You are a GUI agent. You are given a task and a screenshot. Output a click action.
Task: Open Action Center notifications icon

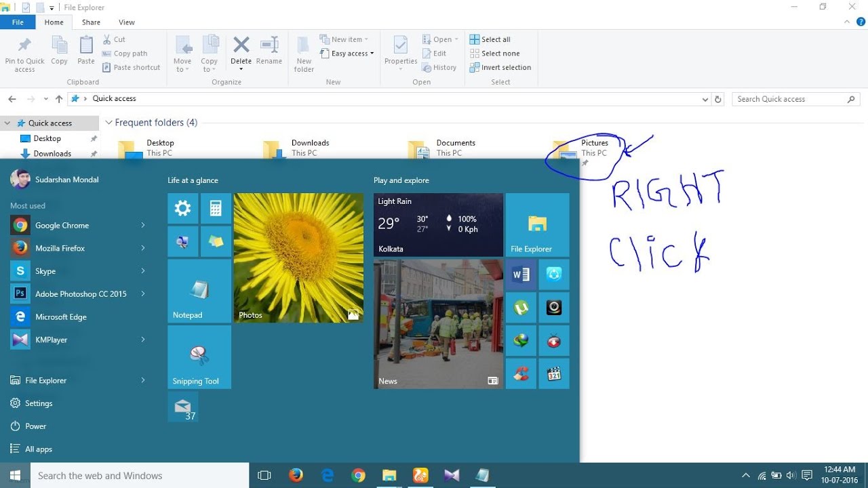[807, 475]
